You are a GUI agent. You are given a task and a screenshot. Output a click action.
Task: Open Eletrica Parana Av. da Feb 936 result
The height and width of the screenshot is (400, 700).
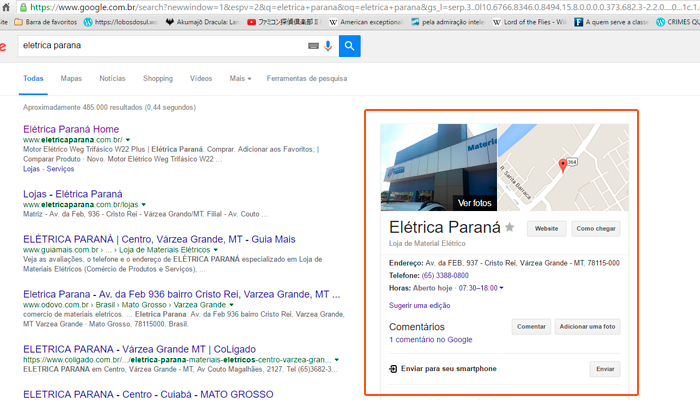click(x=182, y=295)
